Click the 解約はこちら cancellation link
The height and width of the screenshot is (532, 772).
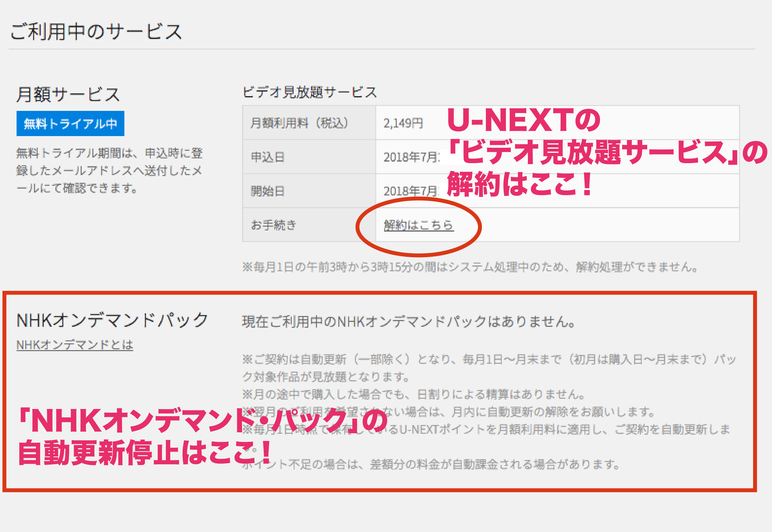tap(418, 225)
